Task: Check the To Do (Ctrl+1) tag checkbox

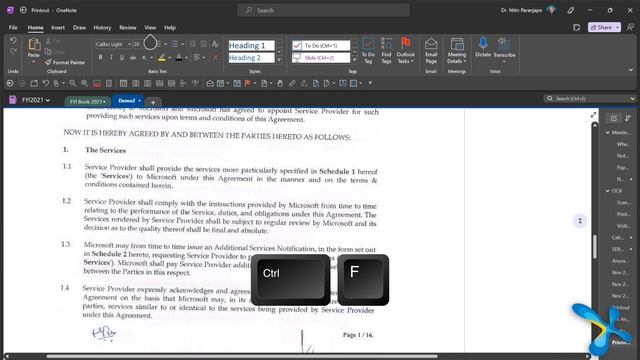Action: tap(297, 45)
